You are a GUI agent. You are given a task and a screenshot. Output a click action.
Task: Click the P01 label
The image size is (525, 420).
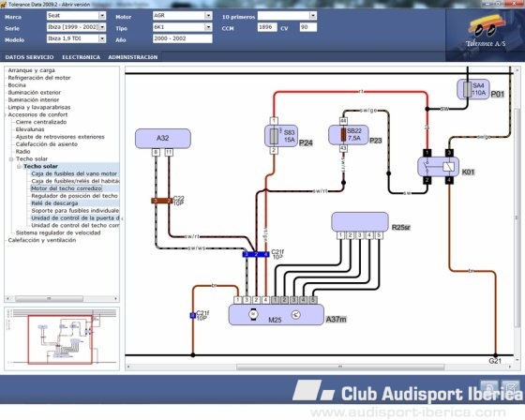click(497, 95)
